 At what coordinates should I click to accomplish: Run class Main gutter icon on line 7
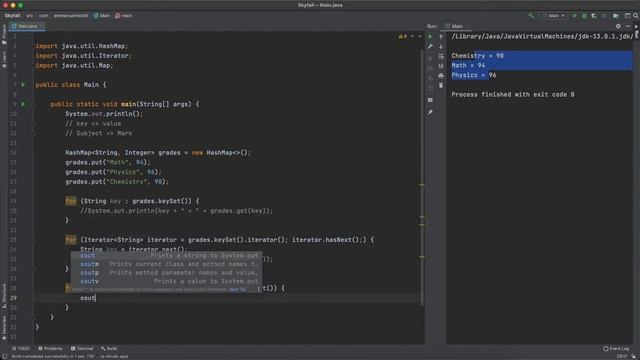(23, 84)
